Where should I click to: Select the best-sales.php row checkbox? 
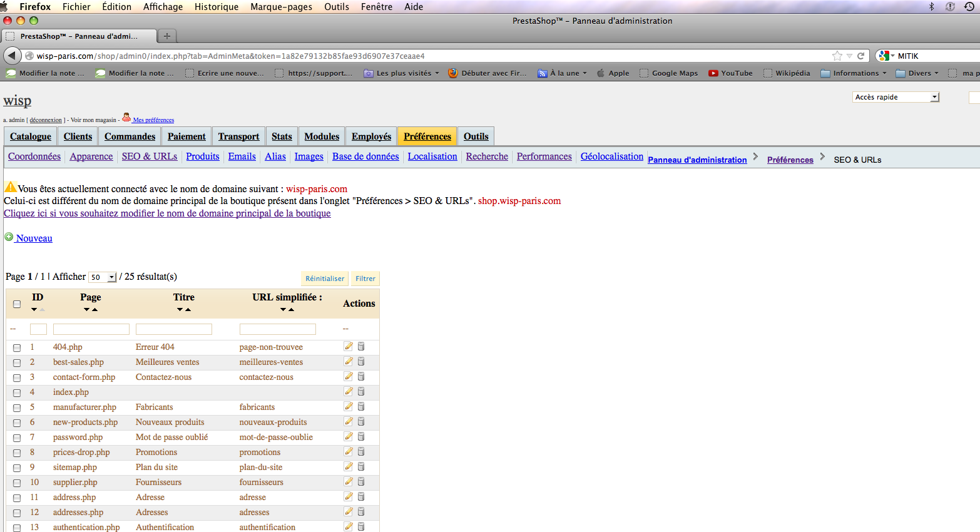pyautogui.click(x=17, y=362)
